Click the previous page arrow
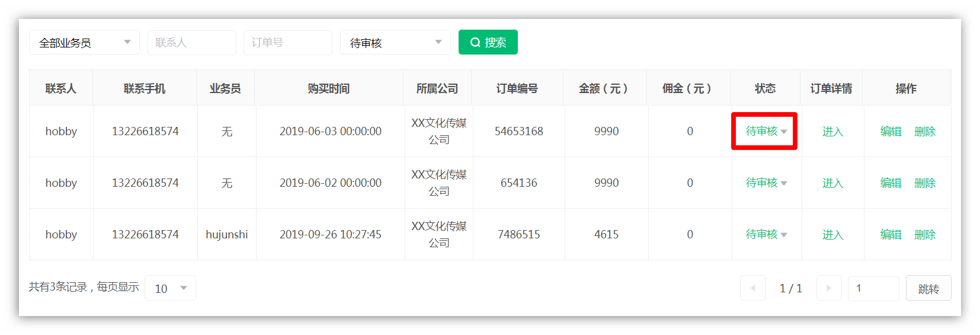The image size is (980, 335). pos(752,288)
